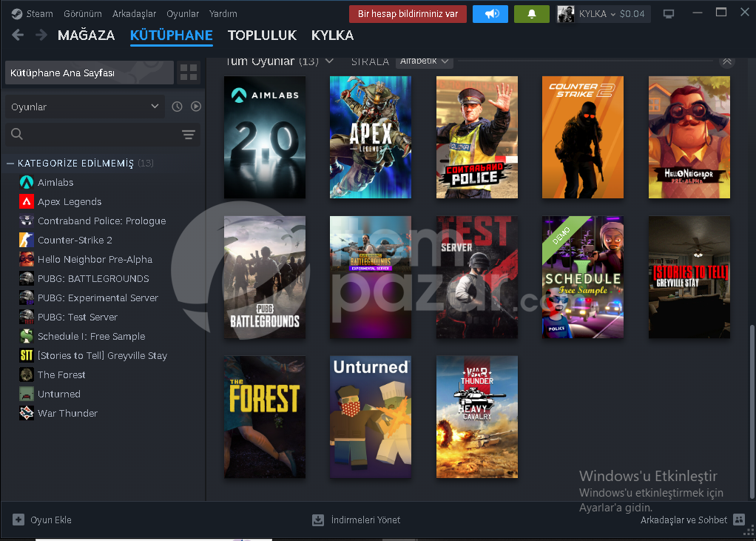
Task: Switch to Big Picture mode monitor icon
Action: point(668,14)
